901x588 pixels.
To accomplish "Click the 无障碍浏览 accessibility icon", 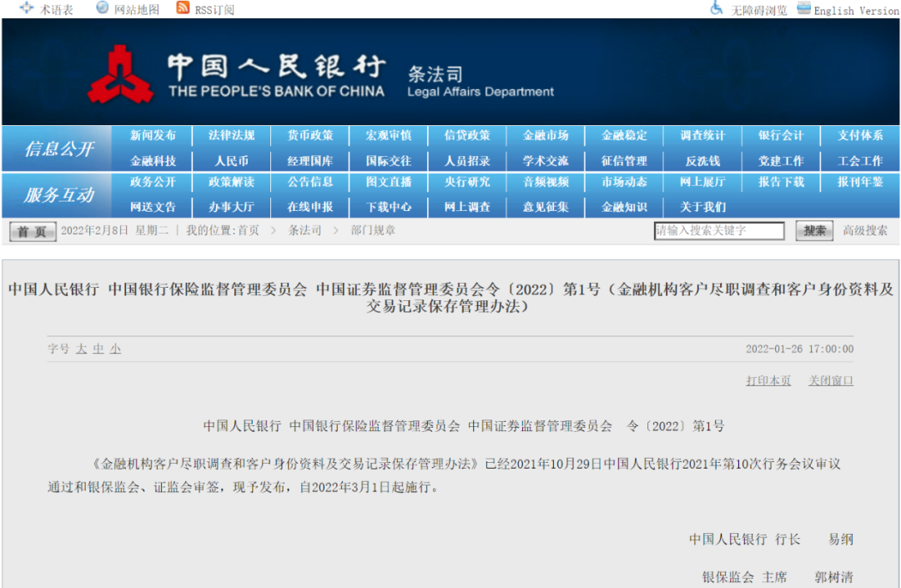I will point(717,8).
